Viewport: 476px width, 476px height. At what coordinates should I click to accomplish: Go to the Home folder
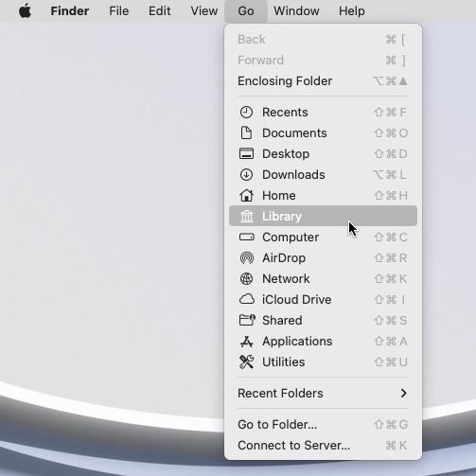(323, 196)
